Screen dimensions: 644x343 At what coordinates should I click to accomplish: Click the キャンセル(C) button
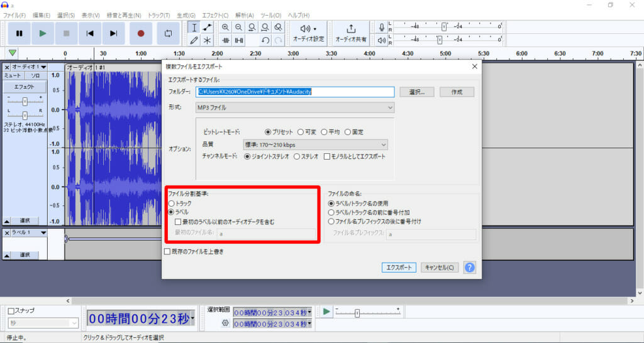tap(440, 268)
